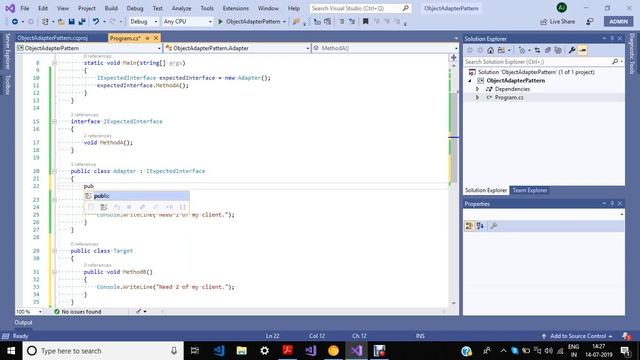This screenshot has width=640, height=360.
Task: Click the Open File folder icon
Action: 61,22
